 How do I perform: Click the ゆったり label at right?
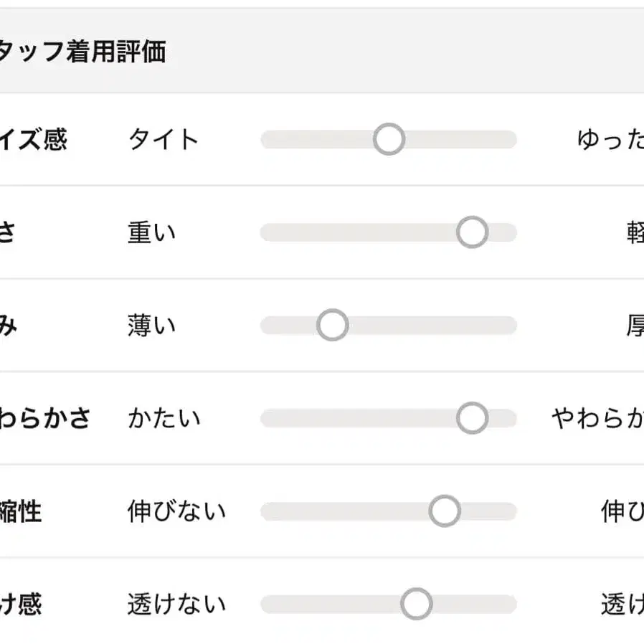pos(610,139)
